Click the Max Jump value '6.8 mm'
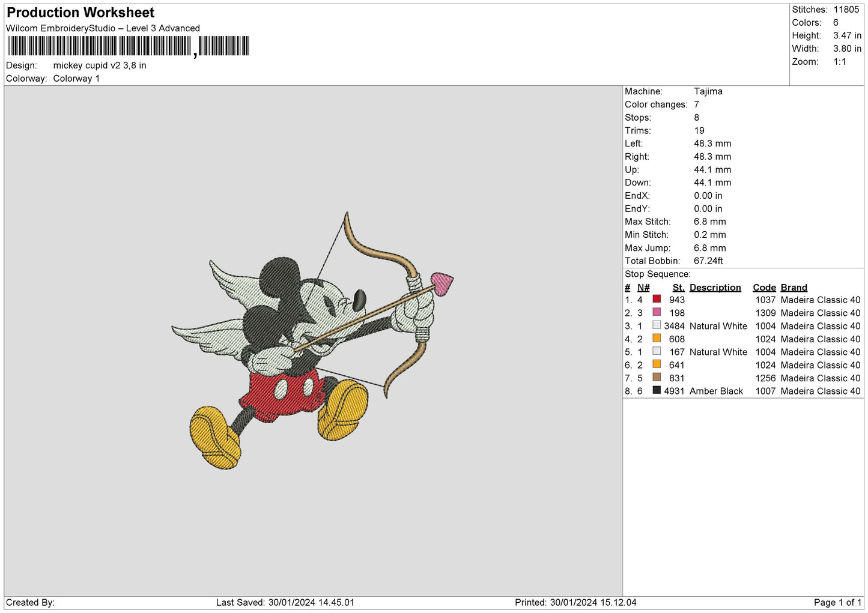 (710, 248)
